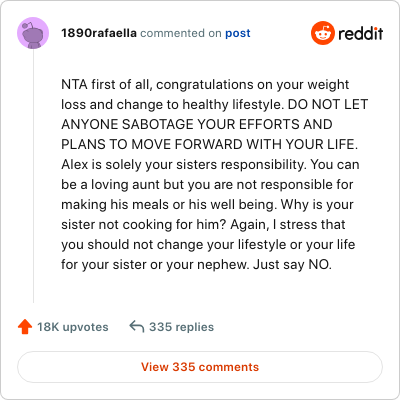Click the "Why is your" question text
Viewport: 400px width, 400px height.
click(x=317, y=205)
